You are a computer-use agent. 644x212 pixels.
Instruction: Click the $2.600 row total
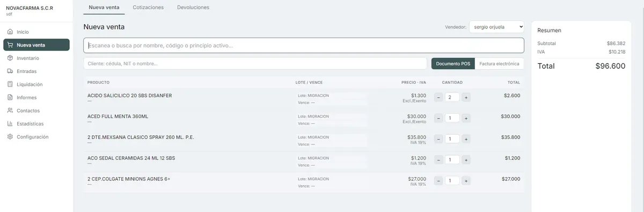pyautogui.click(x=512, y=95)
